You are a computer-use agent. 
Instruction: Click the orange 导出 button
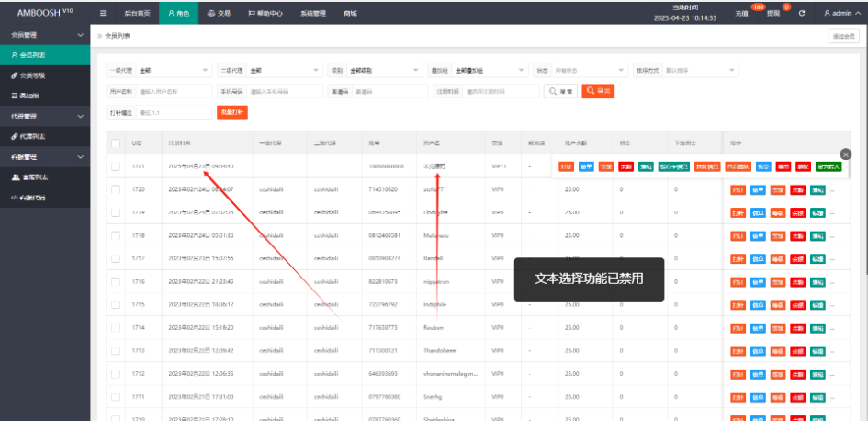pyautogui.click(x=598, y=91)
